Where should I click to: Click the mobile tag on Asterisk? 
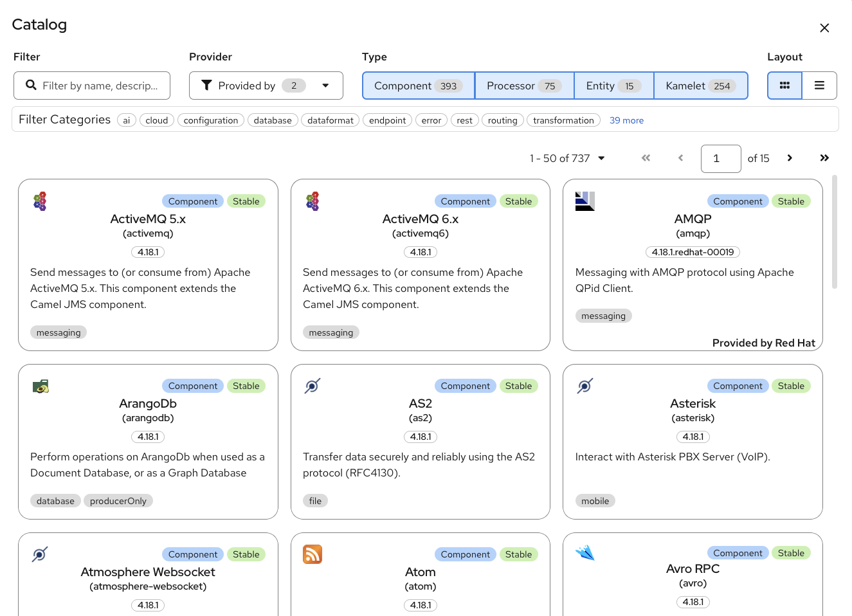(595, 501)
